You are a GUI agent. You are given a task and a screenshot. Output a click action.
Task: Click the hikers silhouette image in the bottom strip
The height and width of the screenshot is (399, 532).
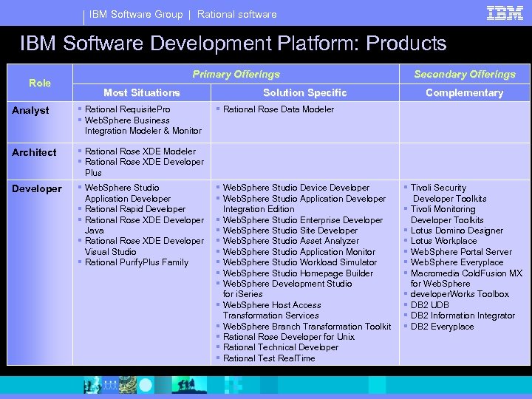(188, 385)
